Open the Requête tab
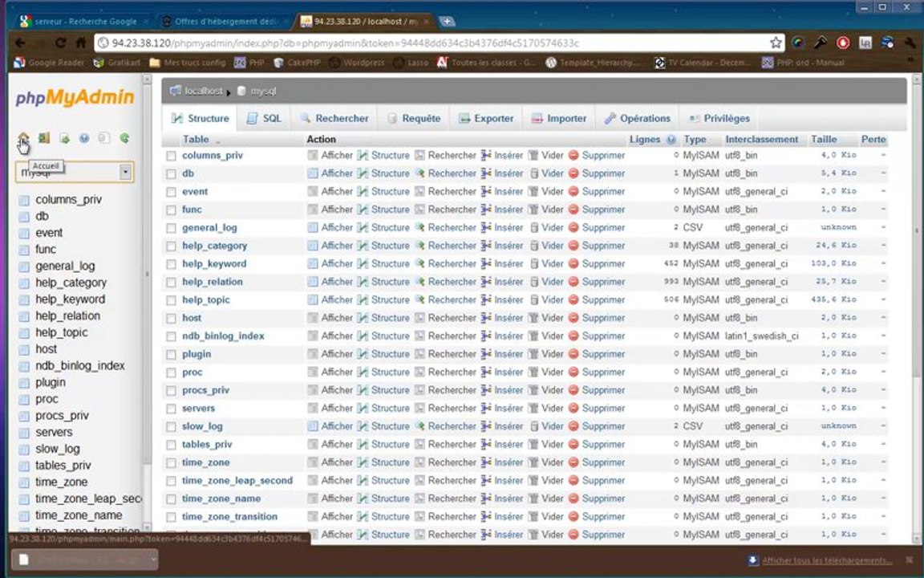Image resolution: width=924 pixels, height=578 pixels. tap(414, 119)
